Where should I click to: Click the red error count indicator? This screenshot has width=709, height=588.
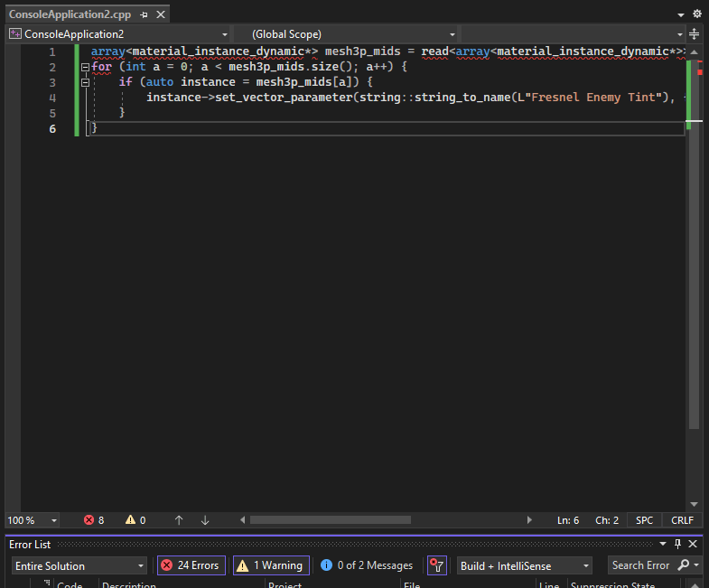94,520
